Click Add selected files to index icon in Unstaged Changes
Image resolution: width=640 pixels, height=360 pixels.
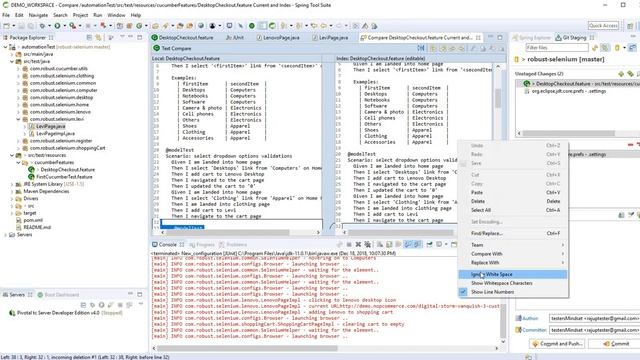pyautogui.click(x=621, y=74)
